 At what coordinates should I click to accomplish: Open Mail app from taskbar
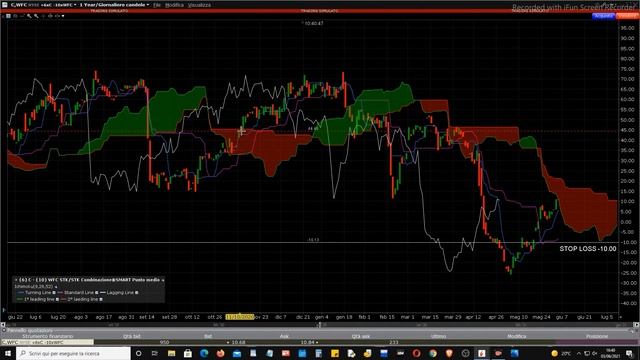[237, 353]
